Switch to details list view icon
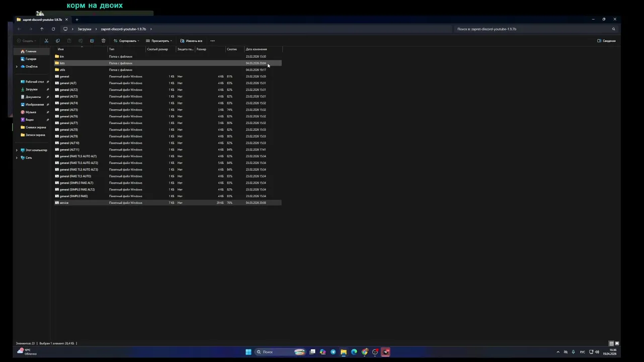Image resolution: width=644 pixels, height=362 pixels. (611, 343)
